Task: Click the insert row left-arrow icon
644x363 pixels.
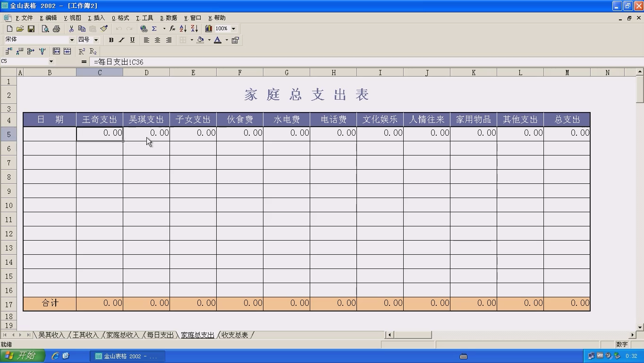Action: [9, 51]
